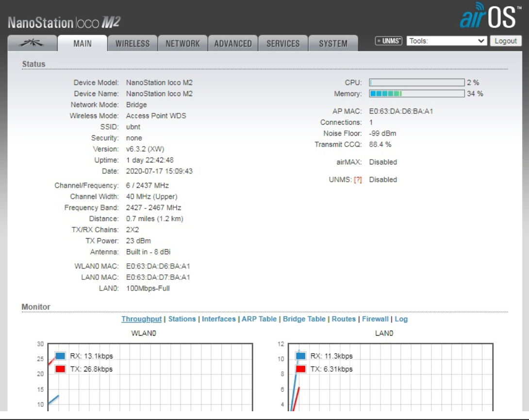The height and width of the screenshot is (420, 529).
Task: Open the Bridge Table link
Action: pos(304,319)
